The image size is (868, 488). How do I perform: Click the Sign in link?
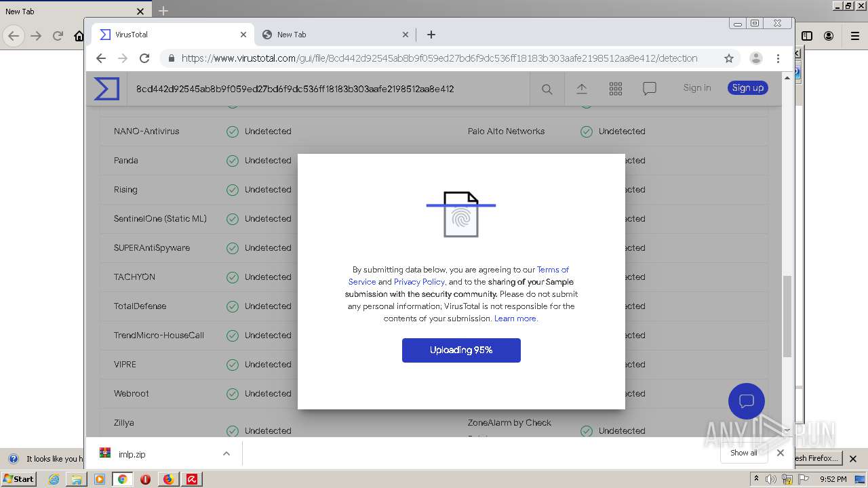697,87
